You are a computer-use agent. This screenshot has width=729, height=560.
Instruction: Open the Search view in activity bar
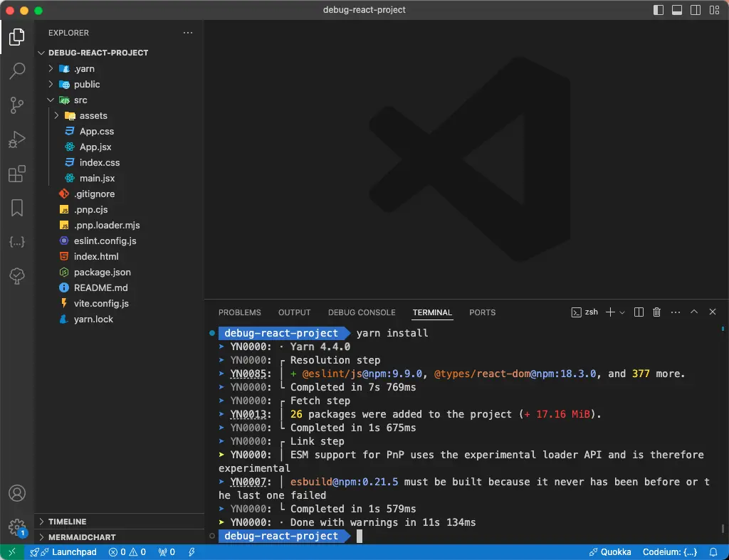pos(17,71)
